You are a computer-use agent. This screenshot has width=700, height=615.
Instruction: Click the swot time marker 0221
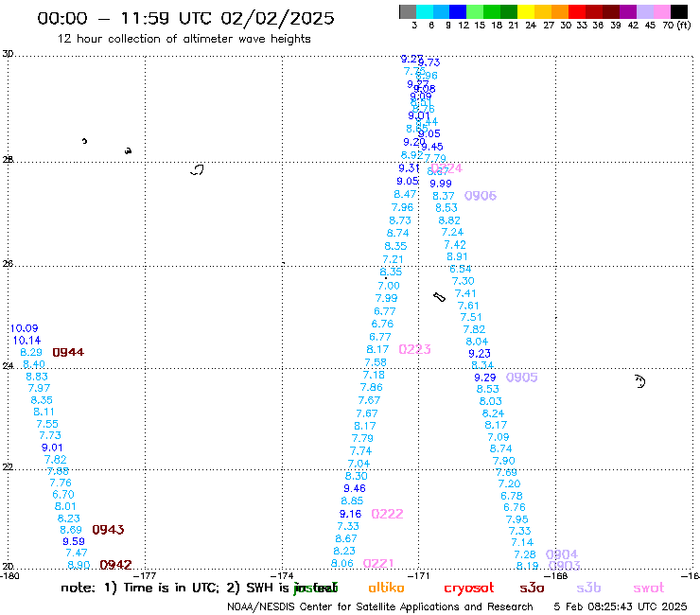[378, 564]
